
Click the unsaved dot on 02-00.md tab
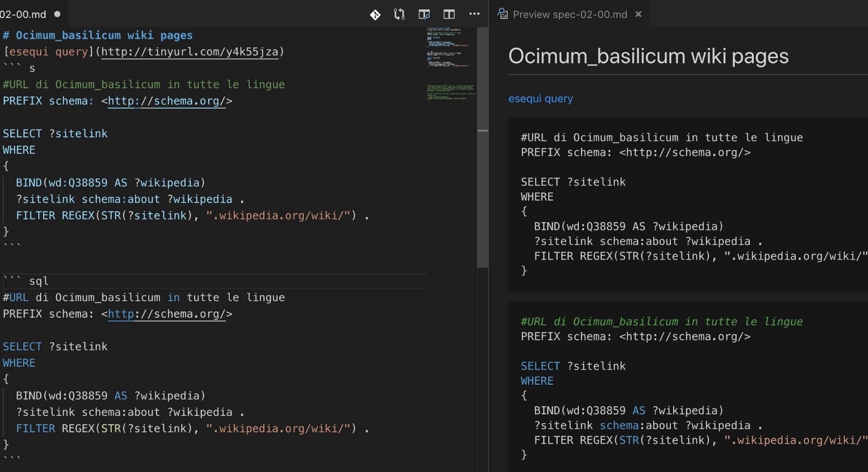tap(58, 14)
